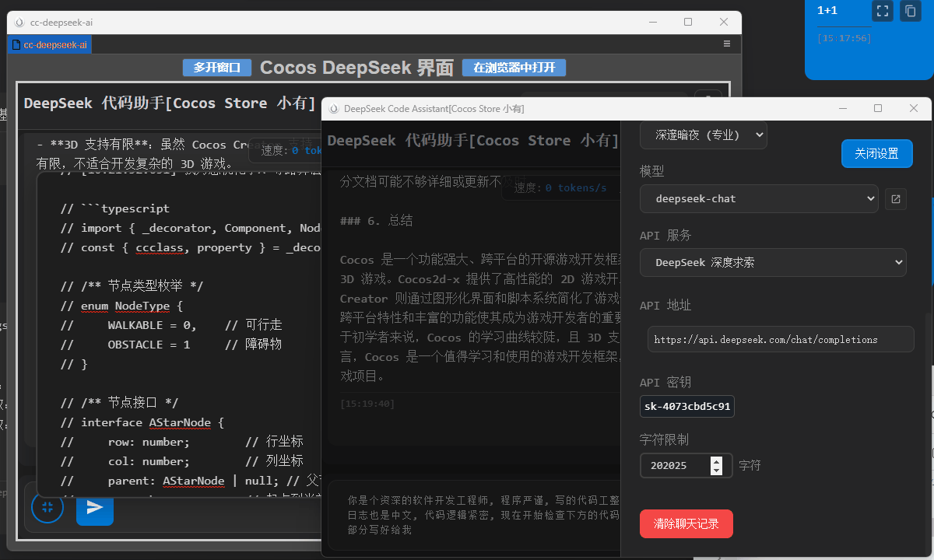Minimize the cc-deepseek-ai window
934x560 pixels.
pos(653,23)
